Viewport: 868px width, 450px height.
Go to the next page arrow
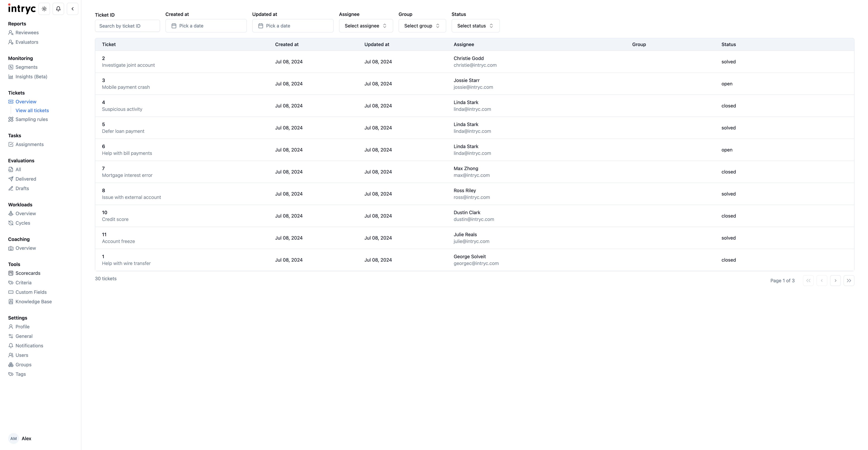click(x=835, y=281)
